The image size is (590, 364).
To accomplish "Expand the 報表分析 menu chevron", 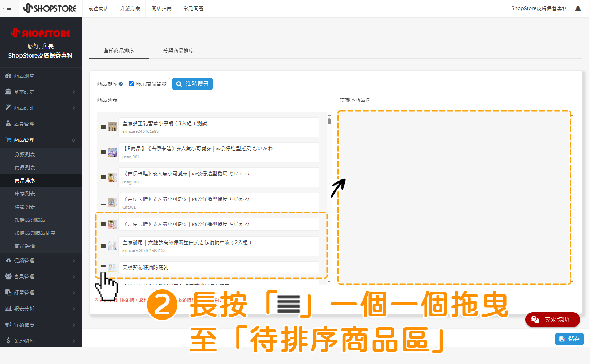I will (x=74, y=309).
